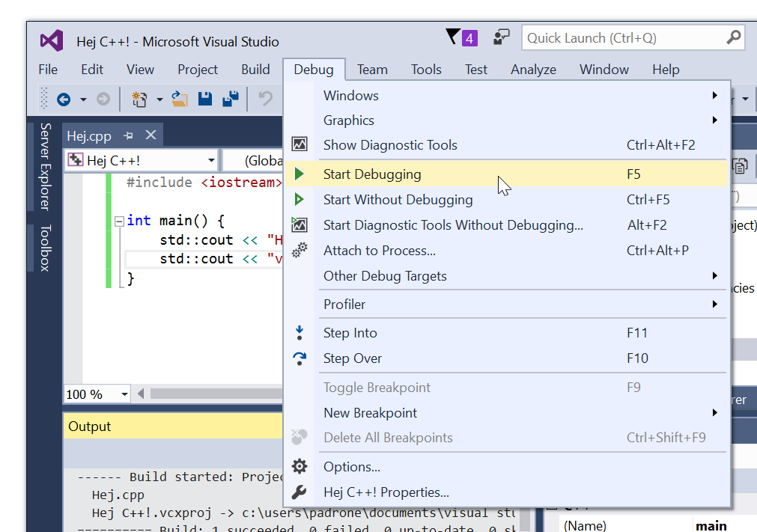This screenshot has width=757, height=532.
Task: Choose Start Debugging F5
Action: tap(506, 174)
